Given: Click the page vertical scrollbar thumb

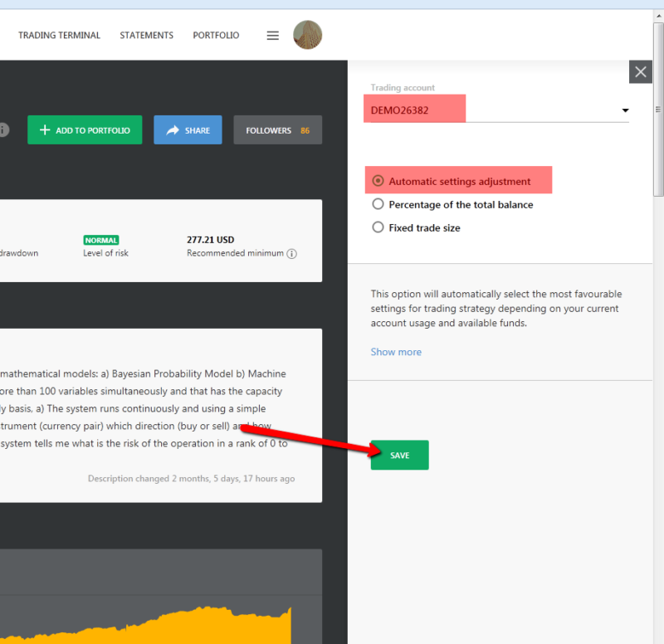Looking at the screenshot, I should pos(658,110).
